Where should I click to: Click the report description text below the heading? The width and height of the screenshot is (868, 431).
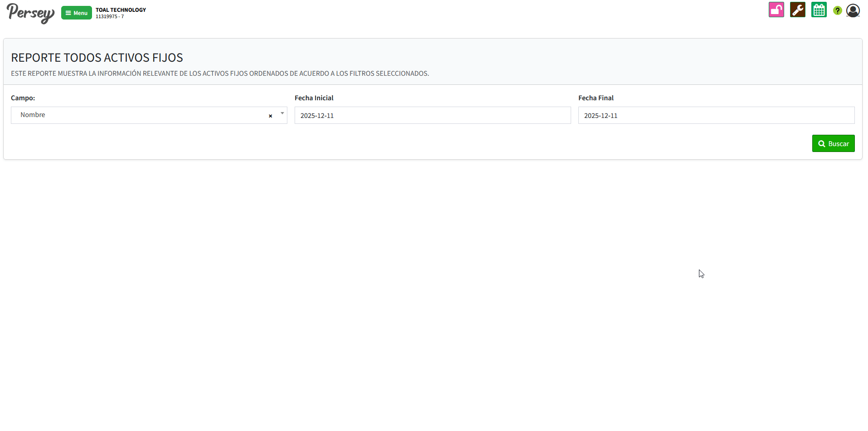220,73
